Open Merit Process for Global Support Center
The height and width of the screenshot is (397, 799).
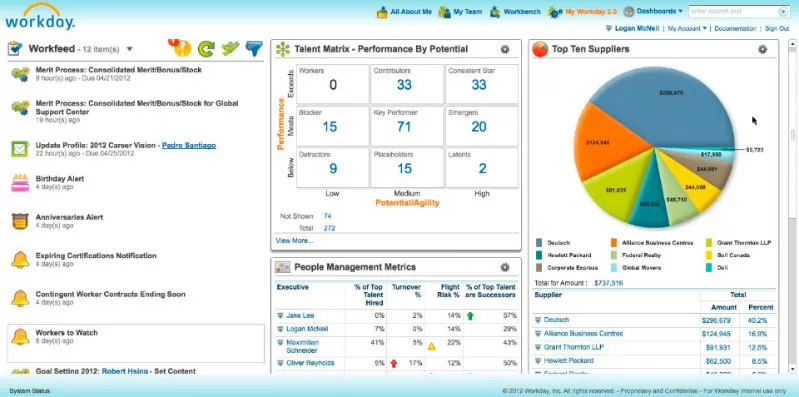pyautogui.click(x=137, y=107)
